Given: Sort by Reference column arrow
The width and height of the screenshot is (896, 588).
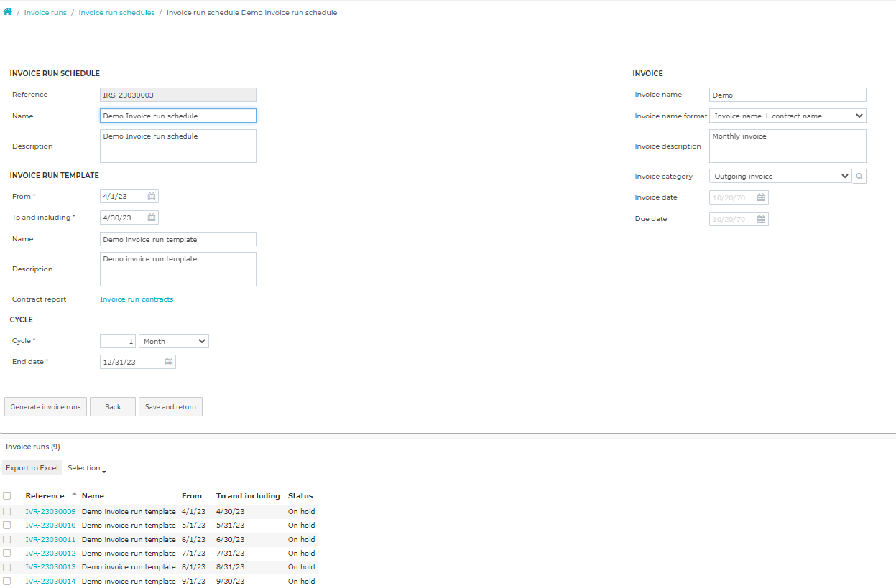Looking at the screenshot, I should tap(74, 494).
